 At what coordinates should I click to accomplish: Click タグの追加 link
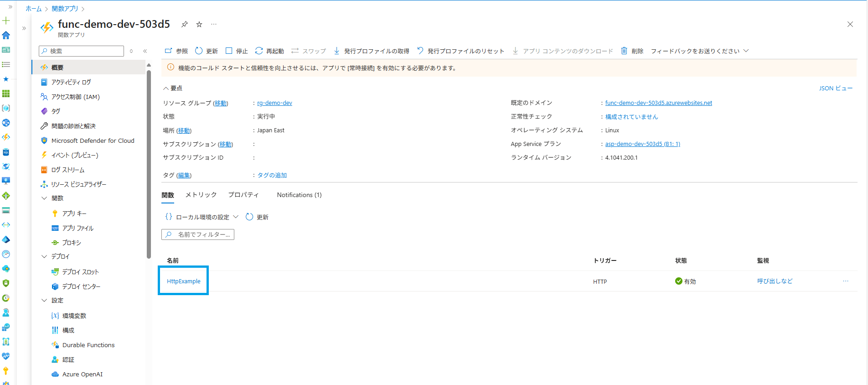(x=272, y=175)
